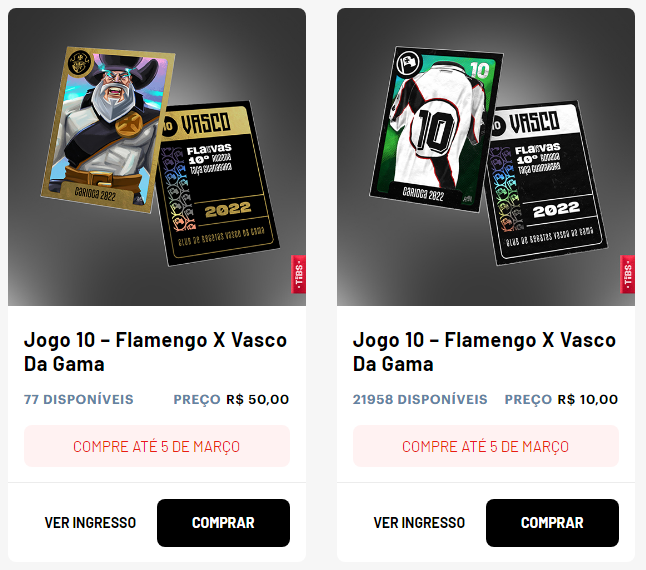Screen dimensions: 646x570
Task: Click the right product title Jogo 10
Action: point(484,352)
